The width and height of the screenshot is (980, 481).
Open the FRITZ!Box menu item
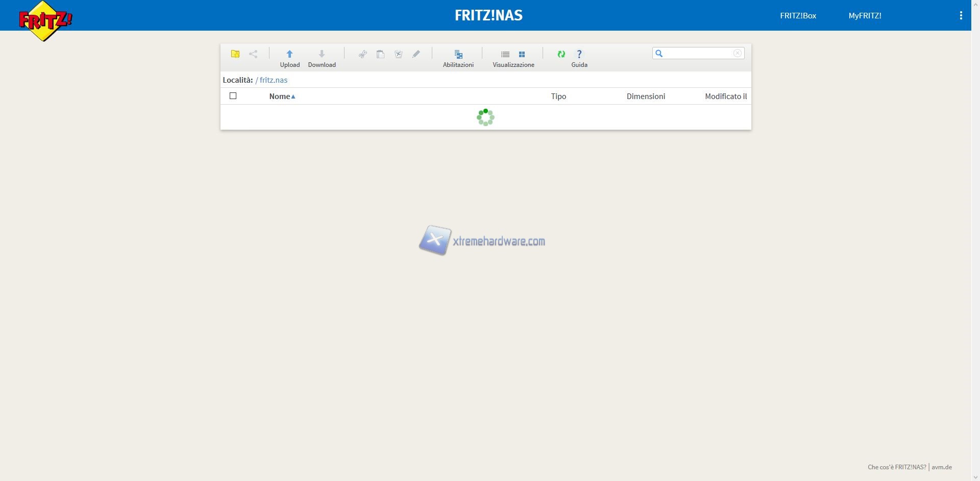(798, 16)
